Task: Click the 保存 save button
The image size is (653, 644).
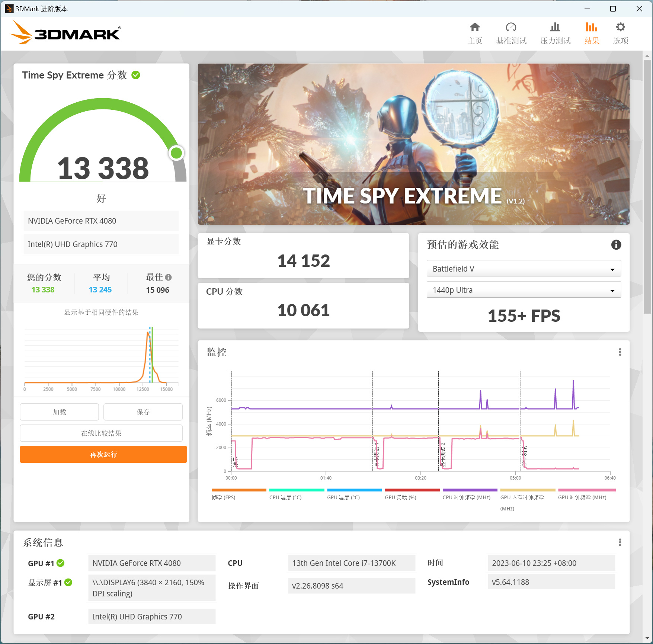Action: click(x=143, y=412)
